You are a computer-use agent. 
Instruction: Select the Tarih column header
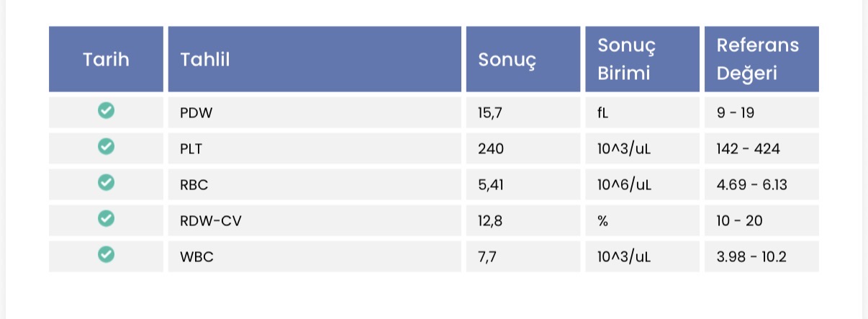(x=106, y=59)
